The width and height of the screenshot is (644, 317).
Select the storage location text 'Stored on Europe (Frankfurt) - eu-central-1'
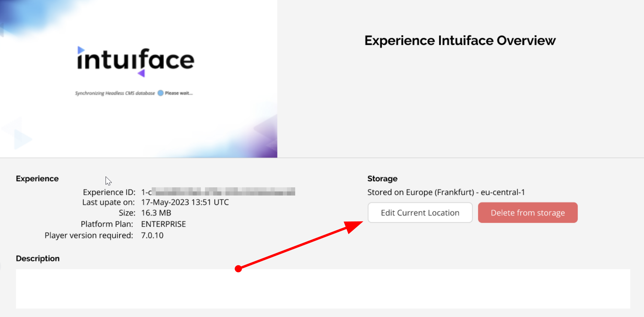click(446, 192)
